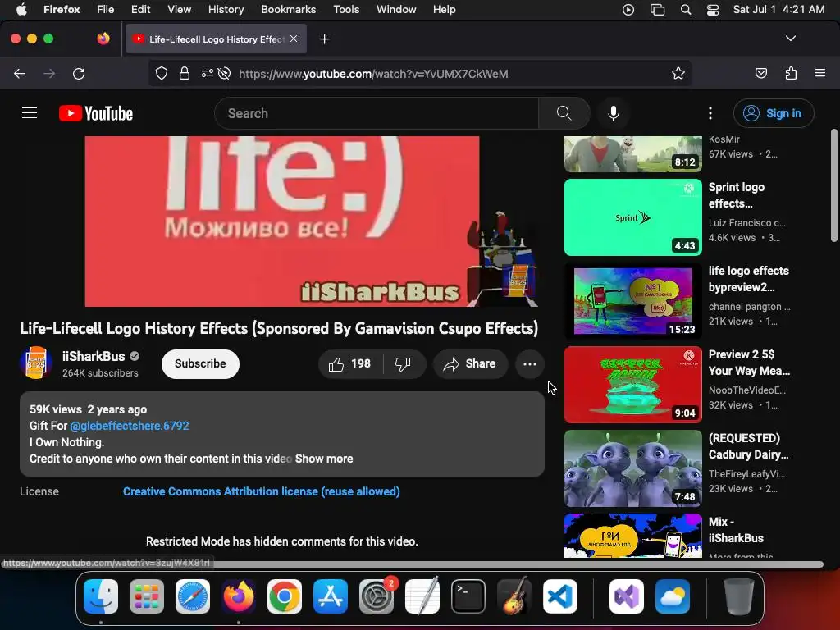Viewport: 840px width, 630px height.
Task: Click the search magnifier button
Action: (564, 113)
